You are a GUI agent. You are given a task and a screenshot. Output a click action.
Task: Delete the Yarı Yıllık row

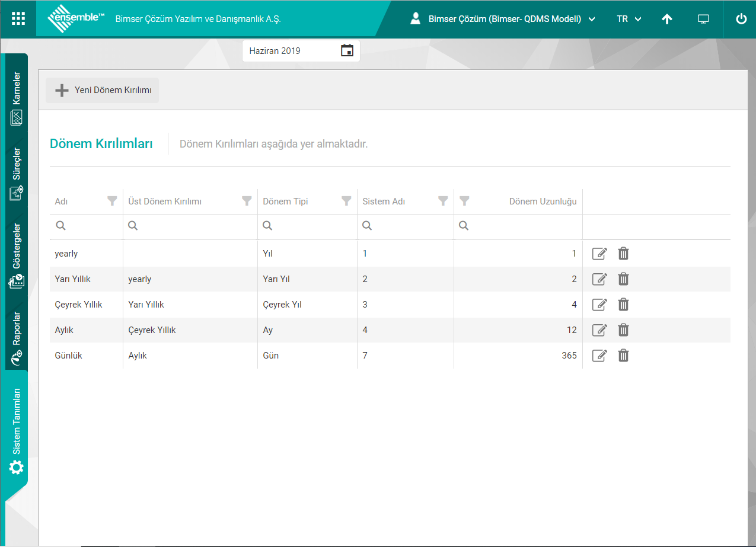[x=623, y=279]
